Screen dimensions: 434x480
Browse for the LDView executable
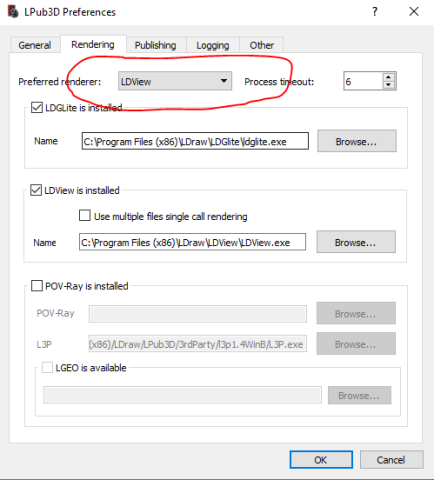[x=356, y=242]
